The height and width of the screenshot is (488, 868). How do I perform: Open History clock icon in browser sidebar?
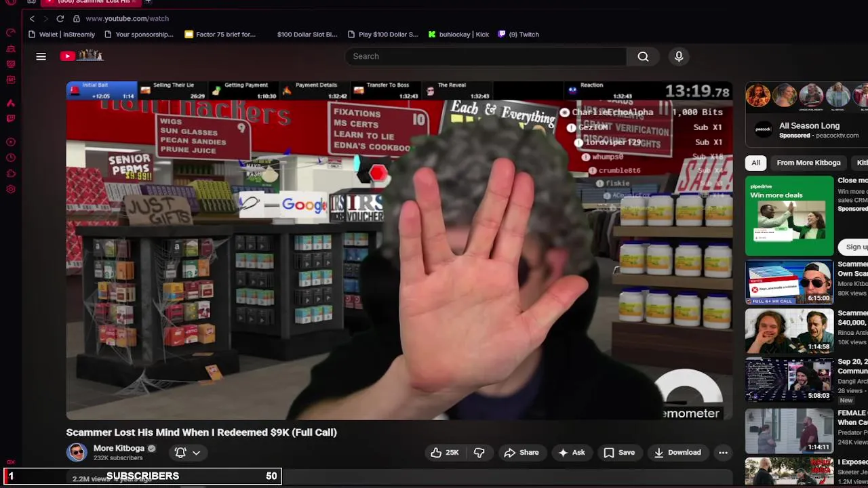[11, 158]
